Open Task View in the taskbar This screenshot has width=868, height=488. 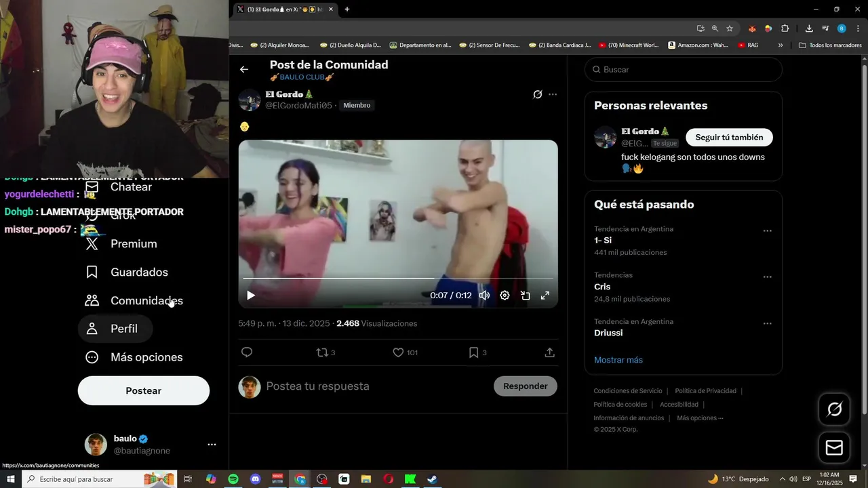point(189,479)
